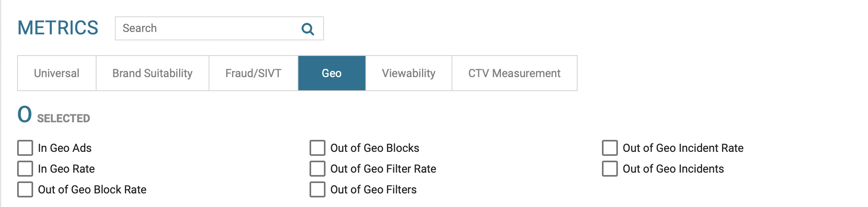
Task: Select the Fraud/SIVT tab
Action: point(253,73)
